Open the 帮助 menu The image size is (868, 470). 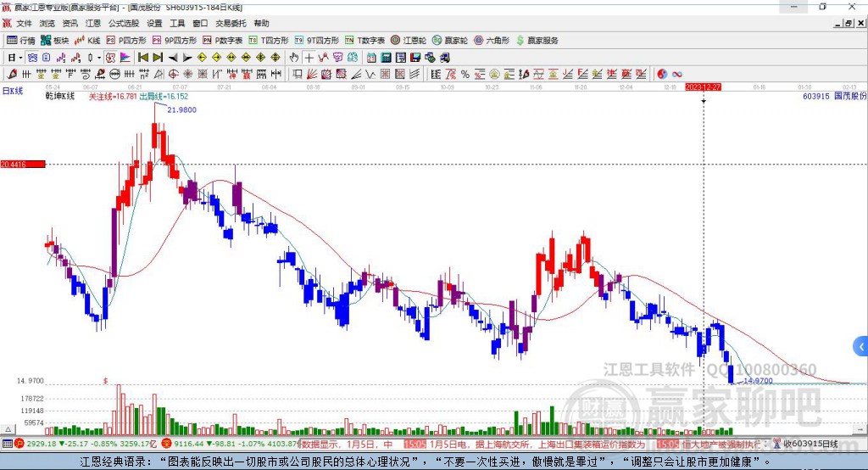point(261,23)
